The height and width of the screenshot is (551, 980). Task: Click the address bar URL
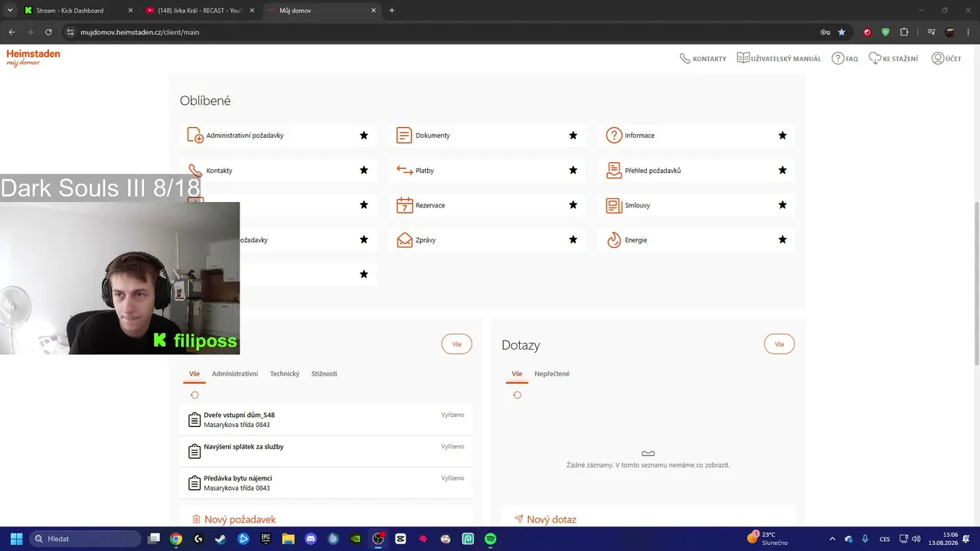pyautogui.click(x=139, y=32)
